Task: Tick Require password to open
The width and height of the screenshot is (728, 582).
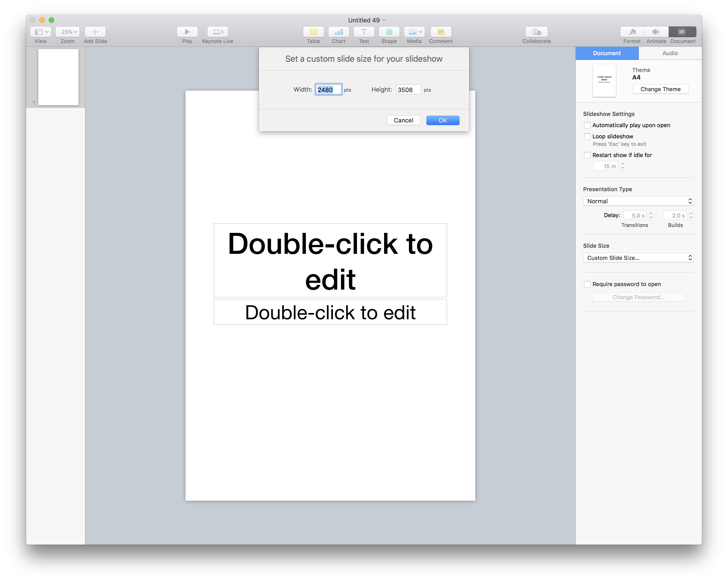Action: click(587, 284)
